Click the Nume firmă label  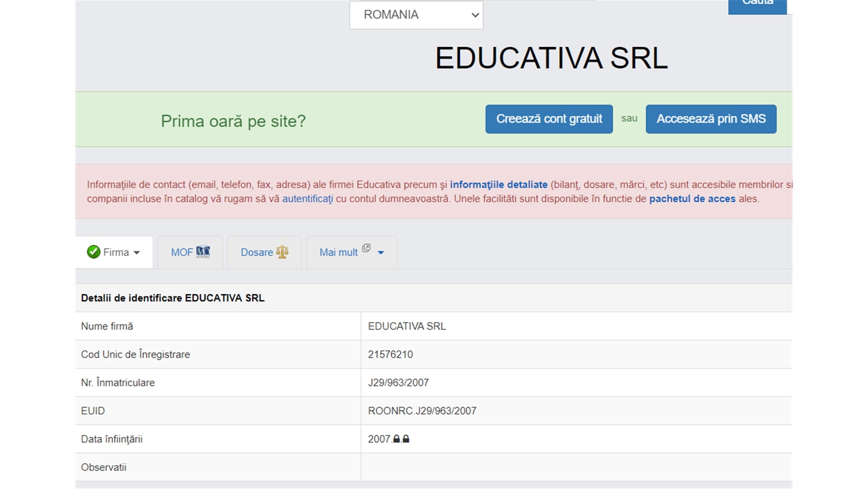107,326
